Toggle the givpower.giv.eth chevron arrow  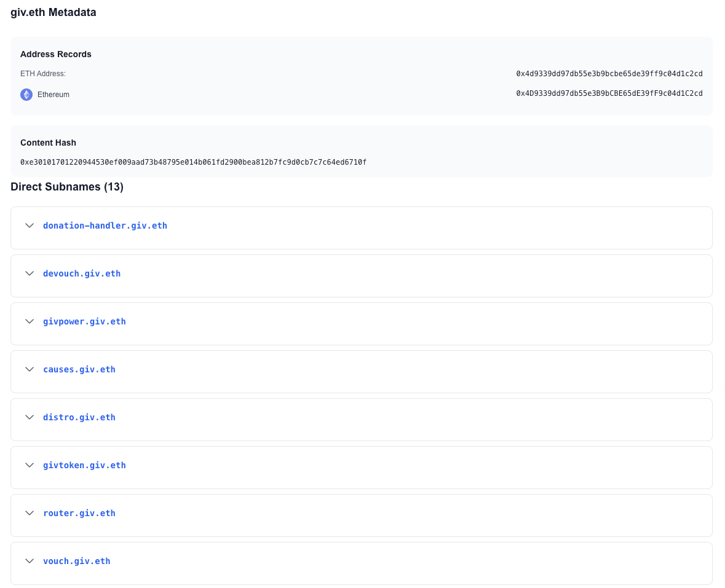(x=29, y=321)
